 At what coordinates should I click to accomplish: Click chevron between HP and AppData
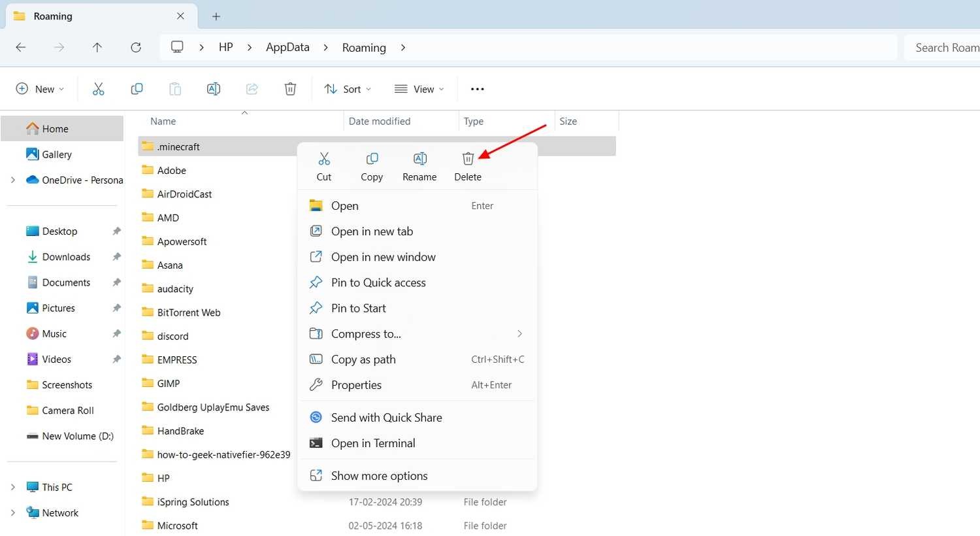click(x=250, y=47)
